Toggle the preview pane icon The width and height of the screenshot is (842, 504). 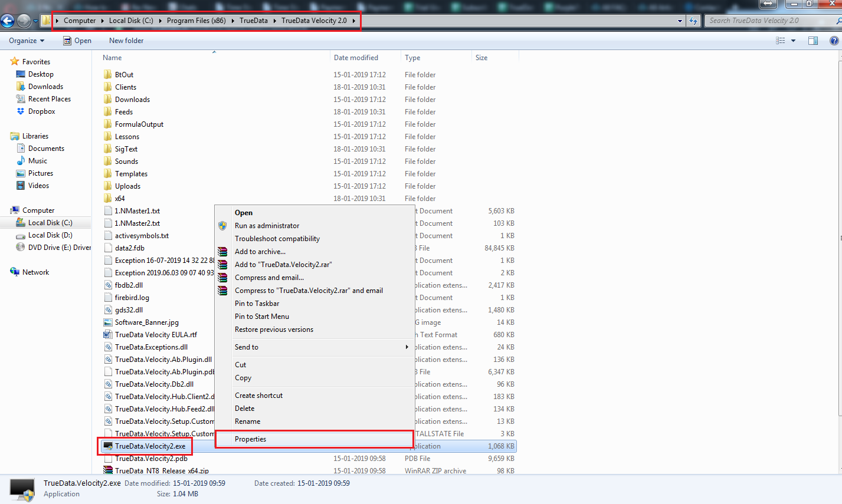[x=812, y=41]
